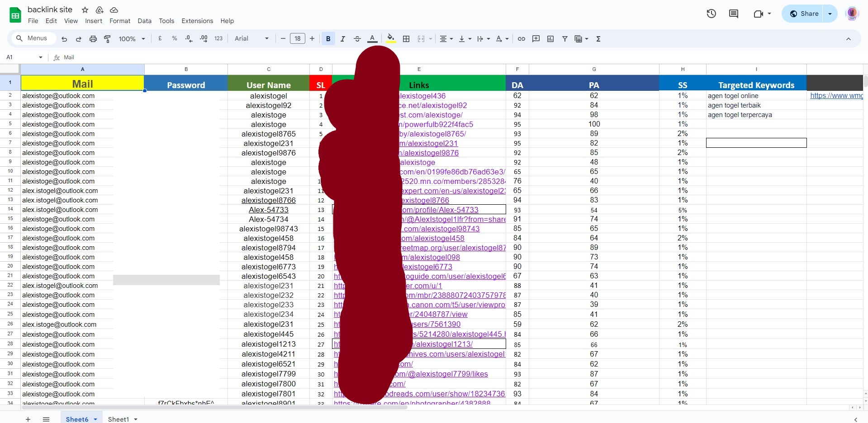Toggle Italic formatting

[x=343, y=39]
